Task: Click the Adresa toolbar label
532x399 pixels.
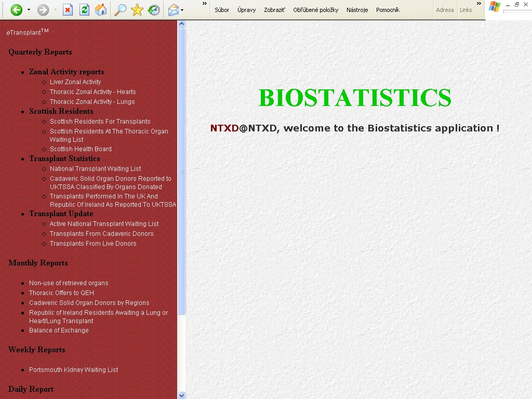Action: 445,10
